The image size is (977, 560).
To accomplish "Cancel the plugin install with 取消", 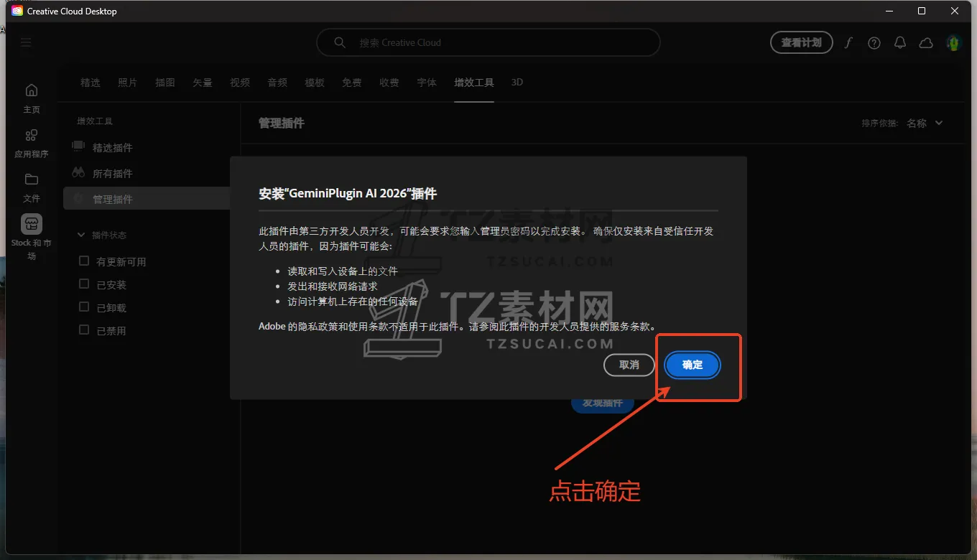I will (629, 365).
